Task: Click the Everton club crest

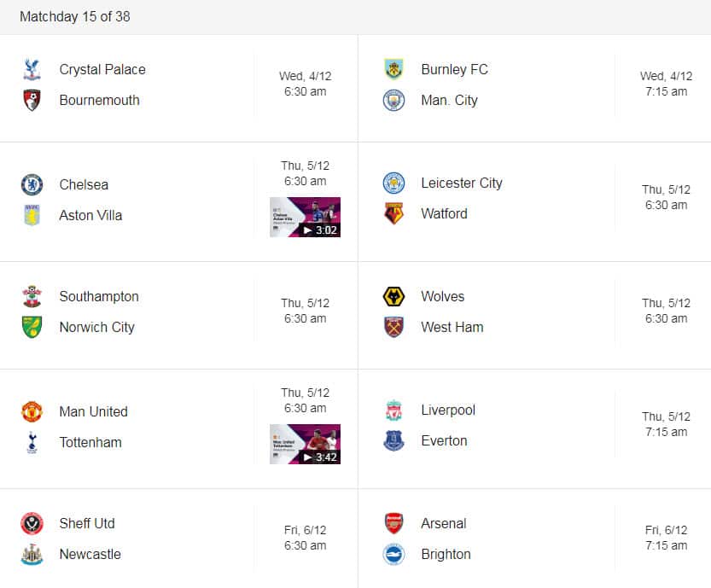Action: (393, 440)
